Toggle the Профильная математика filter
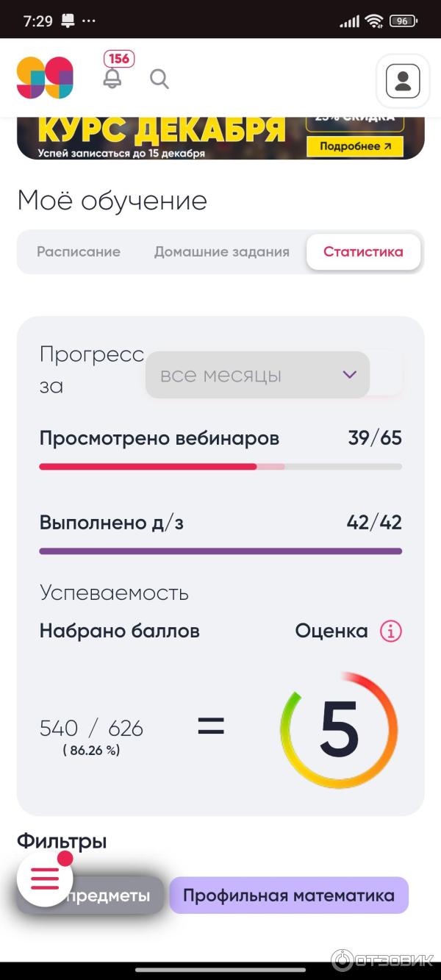Image resolution: width=441 pixels, height=980 pixels. coord(288,895)
